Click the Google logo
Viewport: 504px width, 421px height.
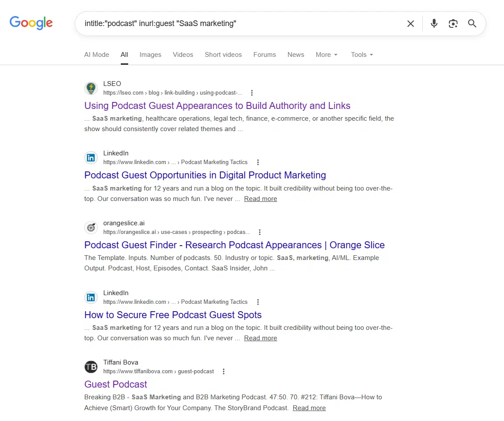[x=31, y=23]
